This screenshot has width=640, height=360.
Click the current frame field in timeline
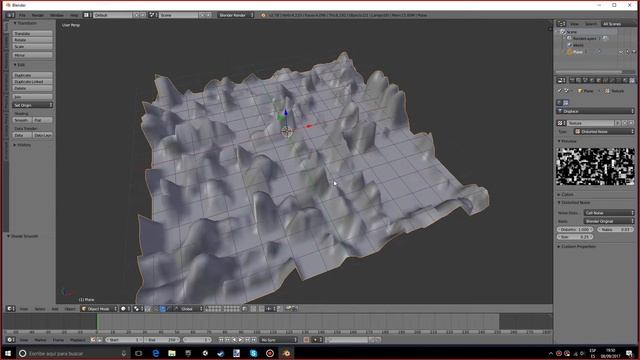pos(197,340)
